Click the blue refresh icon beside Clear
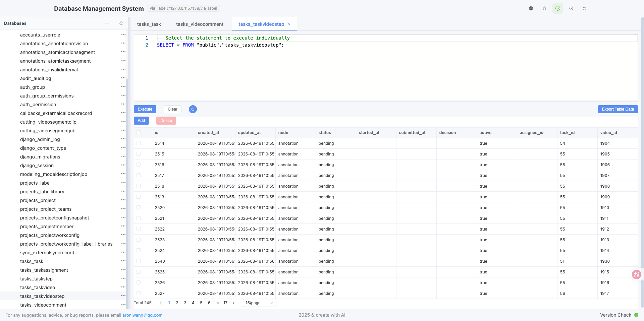The width and height of the screenshot is (644, 321). (x=193, y=109)
